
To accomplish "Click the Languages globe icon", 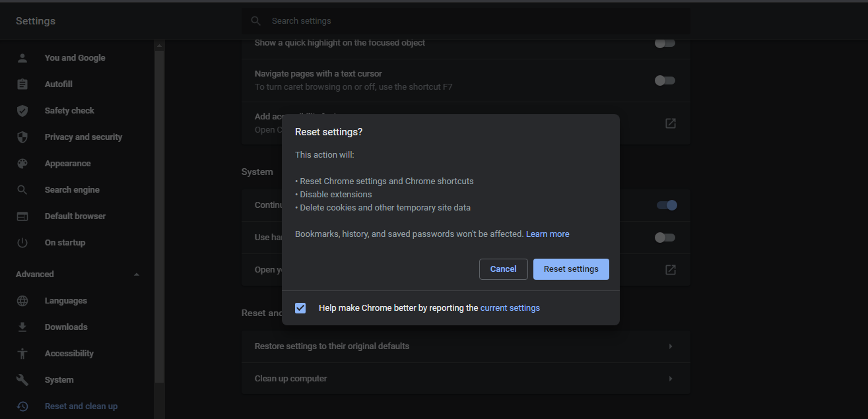I will pos(22,300).
